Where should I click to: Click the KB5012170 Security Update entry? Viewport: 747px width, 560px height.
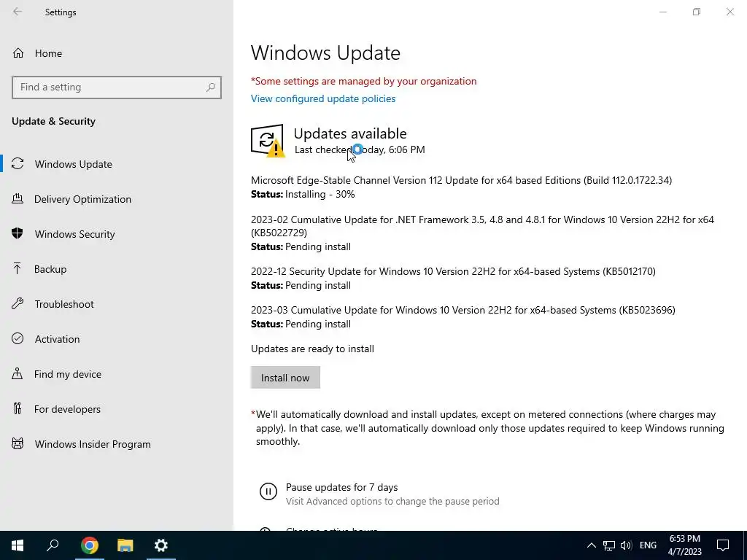coord(453,271)
